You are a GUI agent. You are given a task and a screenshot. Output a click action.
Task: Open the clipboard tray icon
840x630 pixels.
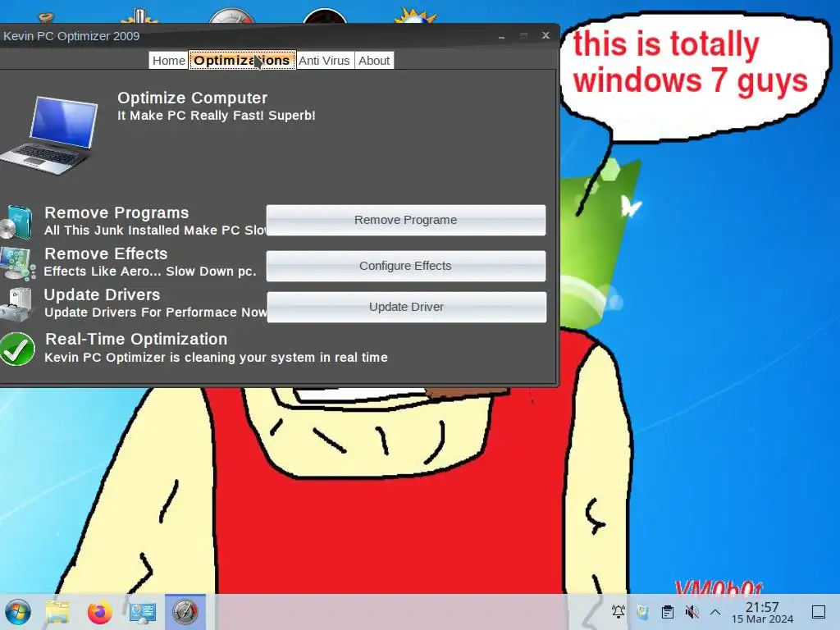pos(668,611)
